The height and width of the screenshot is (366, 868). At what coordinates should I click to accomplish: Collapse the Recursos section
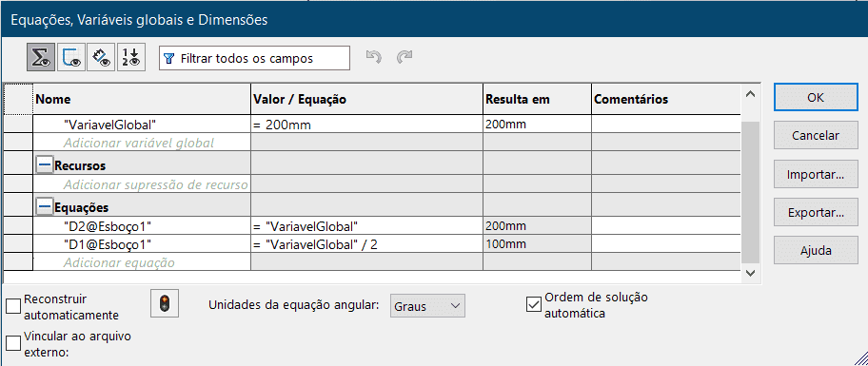[x=45, y=165]
